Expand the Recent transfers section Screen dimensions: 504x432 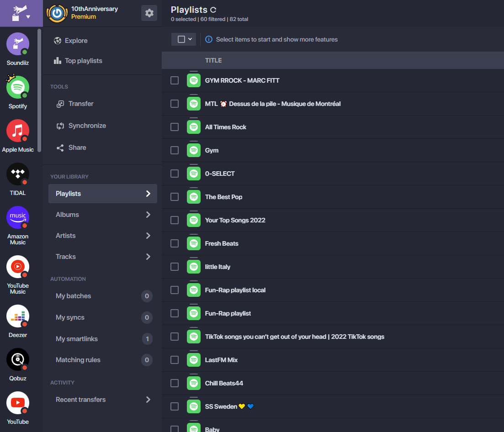[102, 400]
